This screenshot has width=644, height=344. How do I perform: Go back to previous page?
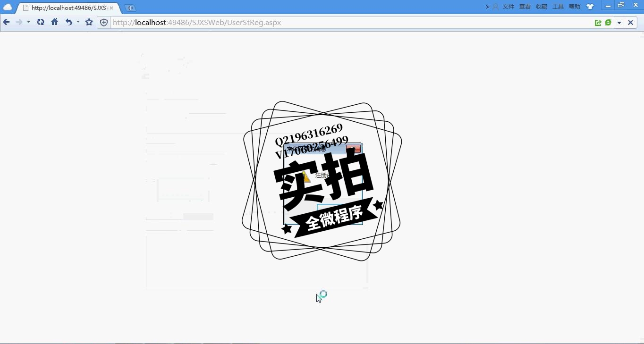click(x=7, y=22)
